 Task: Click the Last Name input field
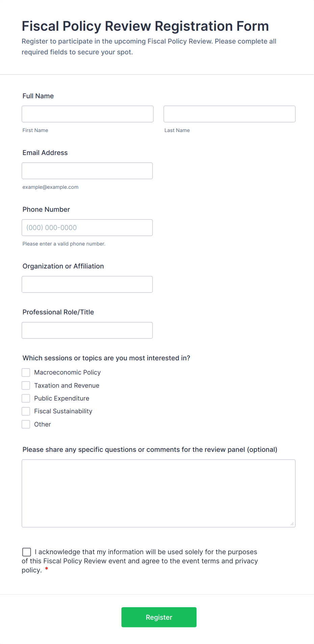point(229,114)
